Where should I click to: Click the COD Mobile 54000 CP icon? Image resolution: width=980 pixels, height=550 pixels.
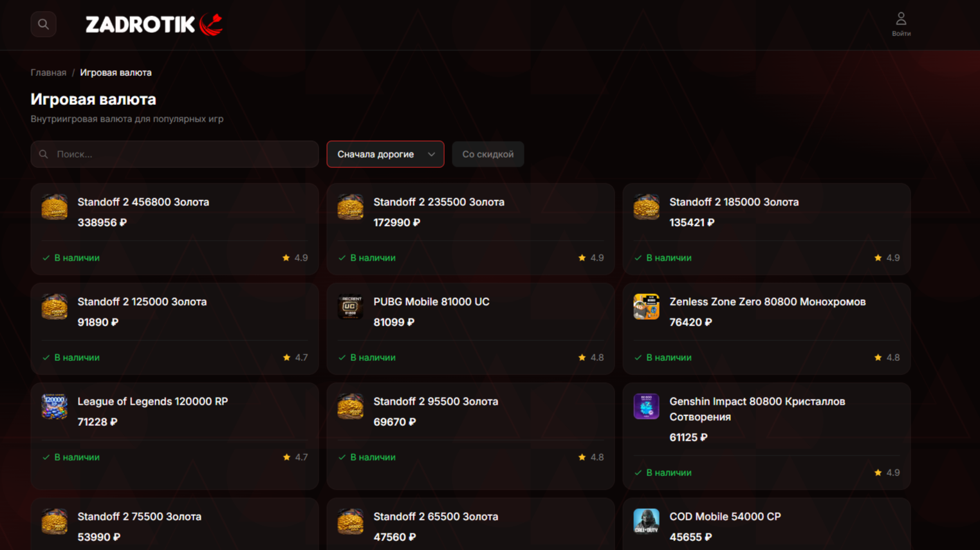tap(646, 522)
